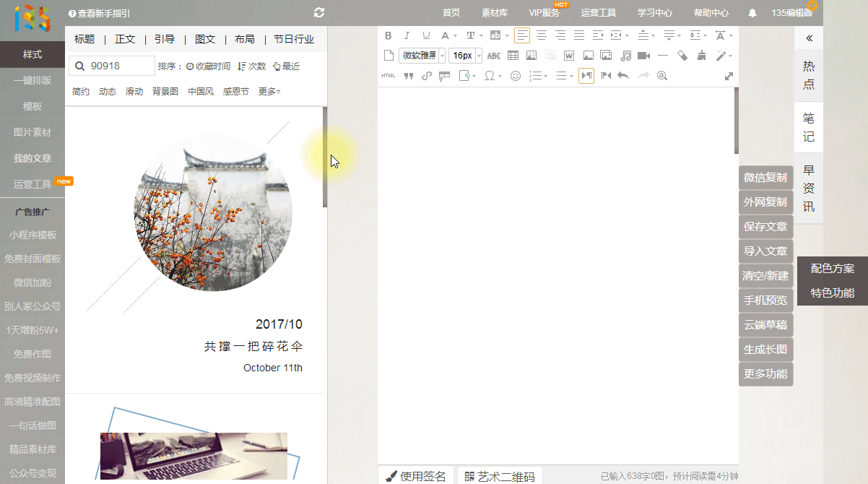Viewport: 868px width, 484px height.
Task: Toggle the align left button
Action: [x=521, y=35]
